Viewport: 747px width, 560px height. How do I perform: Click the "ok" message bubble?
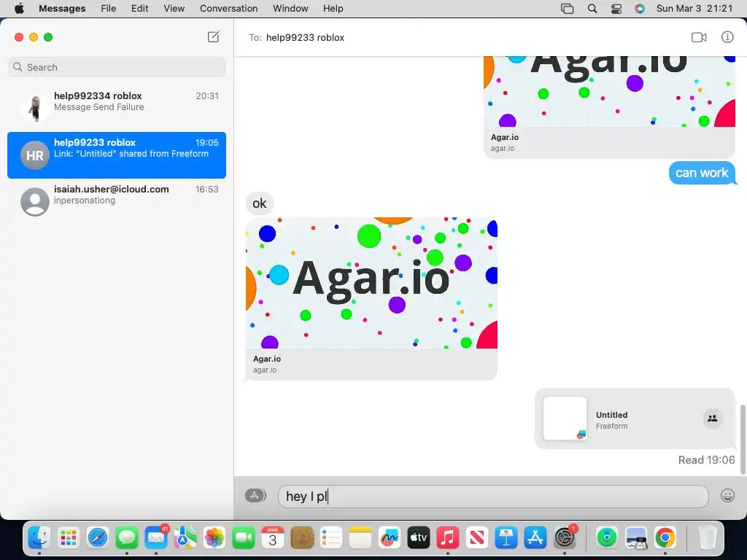click(260, 203)
